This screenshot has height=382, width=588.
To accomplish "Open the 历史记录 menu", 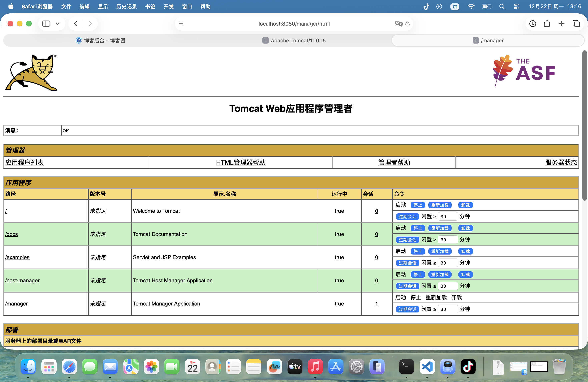I will [126, 7].
